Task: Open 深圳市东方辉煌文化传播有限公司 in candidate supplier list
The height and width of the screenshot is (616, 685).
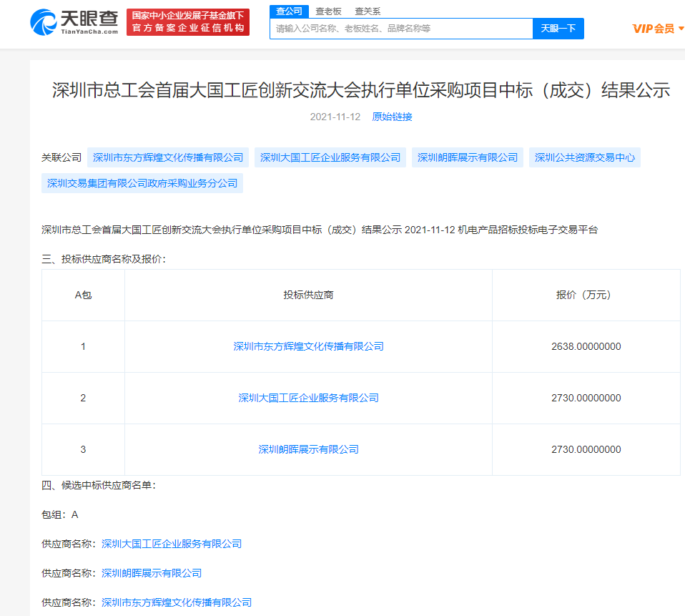Action: pos(177,602)
